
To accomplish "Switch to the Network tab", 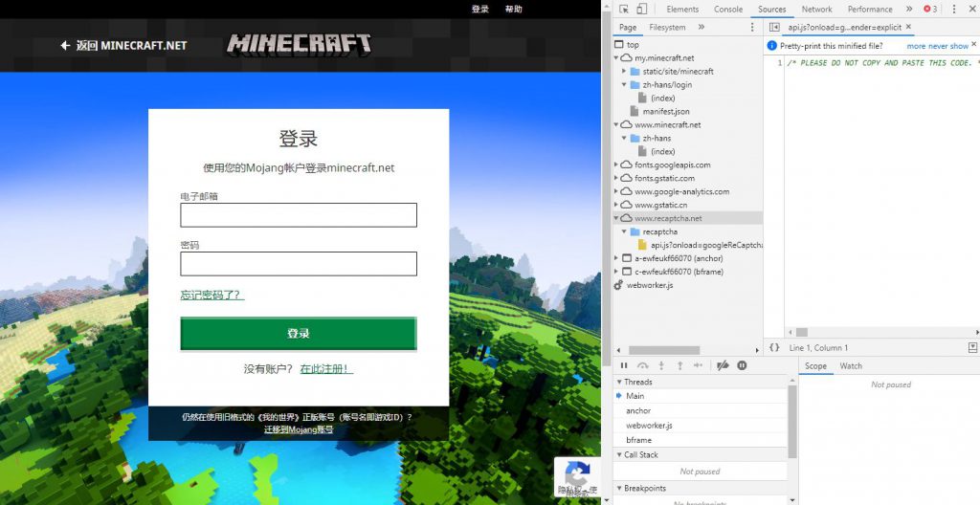I will 816,9.
